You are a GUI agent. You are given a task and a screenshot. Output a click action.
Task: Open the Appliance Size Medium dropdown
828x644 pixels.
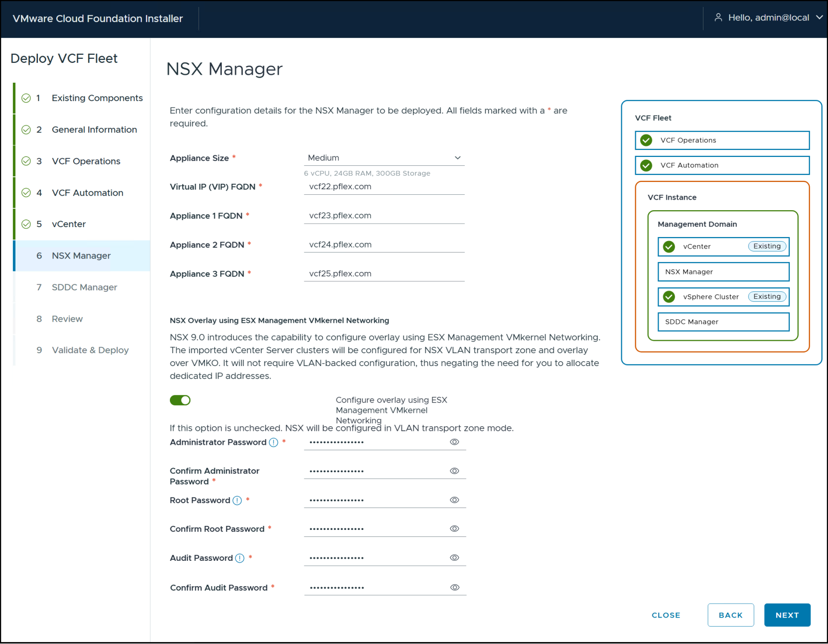point(384,158)
